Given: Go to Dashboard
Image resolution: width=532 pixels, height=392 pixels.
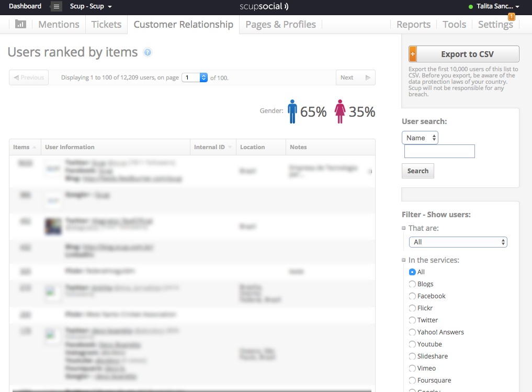Looking at the screenshot, I should point(25,6).
